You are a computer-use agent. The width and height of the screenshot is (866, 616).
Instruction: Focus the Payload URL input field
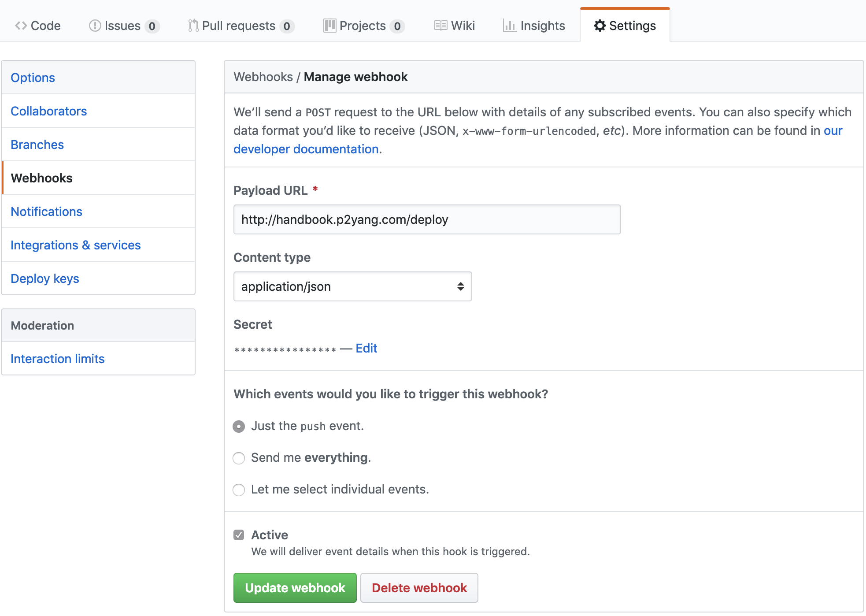pos(427,219)
